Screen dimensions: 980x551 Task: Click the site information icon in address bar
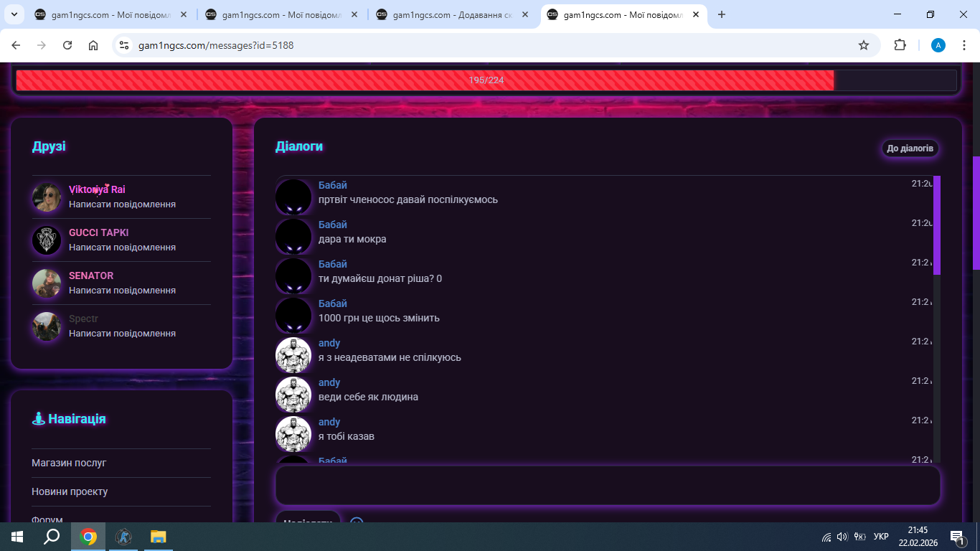point(124,45)
